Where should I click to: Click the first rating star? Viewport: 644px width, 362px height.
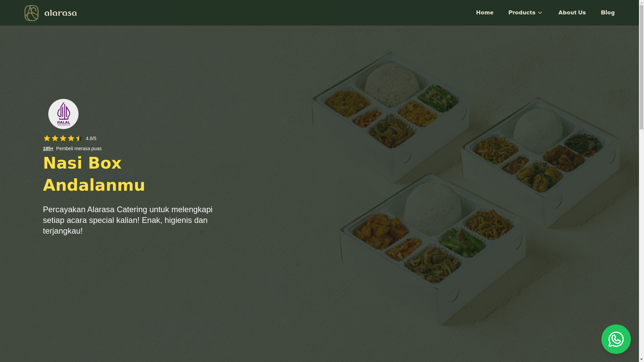pos(47,138)
